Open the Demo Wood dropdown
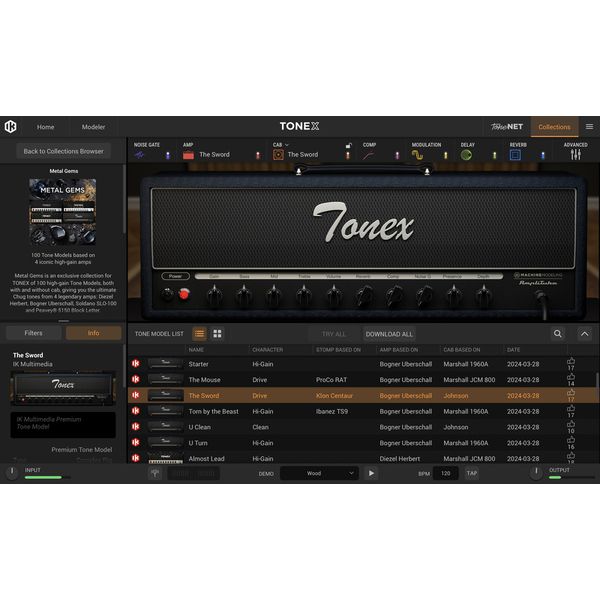Viewport: 600px width, 600px height. (319, 473)
